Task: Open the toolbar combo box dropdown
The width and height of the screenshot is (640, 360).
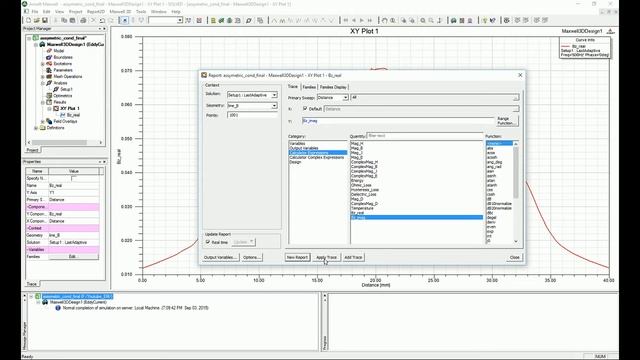Action: [180, 20]
